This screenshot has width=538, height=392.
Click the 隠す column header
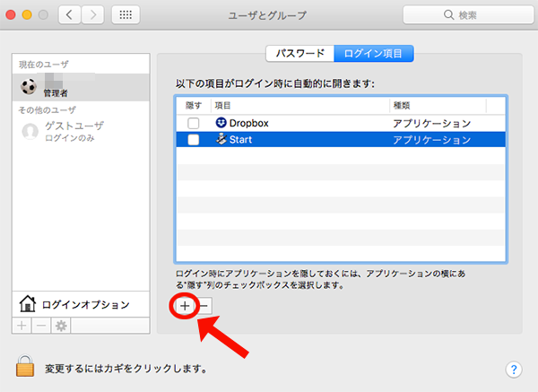coord(194,105)
